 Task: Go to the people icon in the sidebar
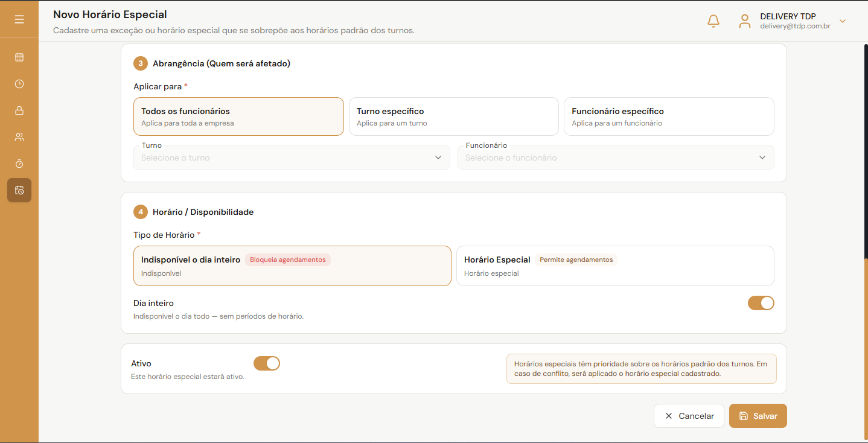coord(19,137)
